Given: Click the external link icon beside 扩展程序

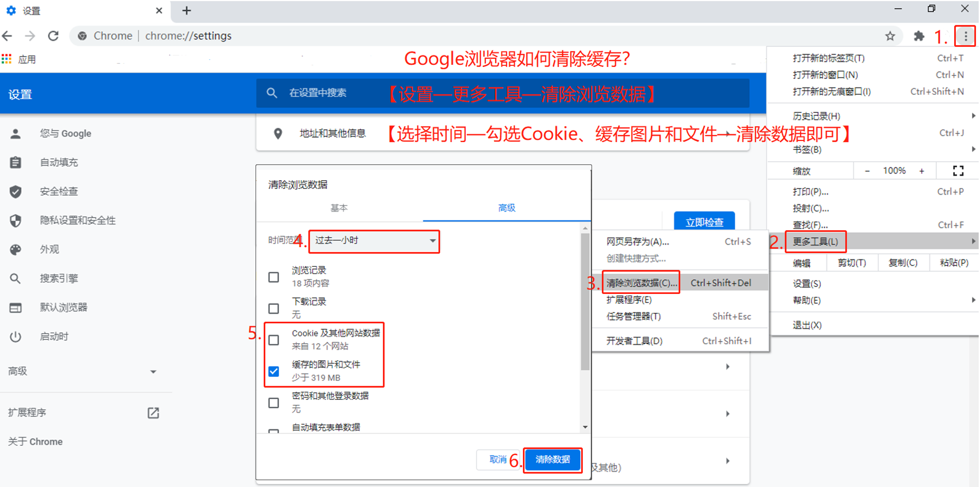Looking at the screenshot, I should (153, 413).
